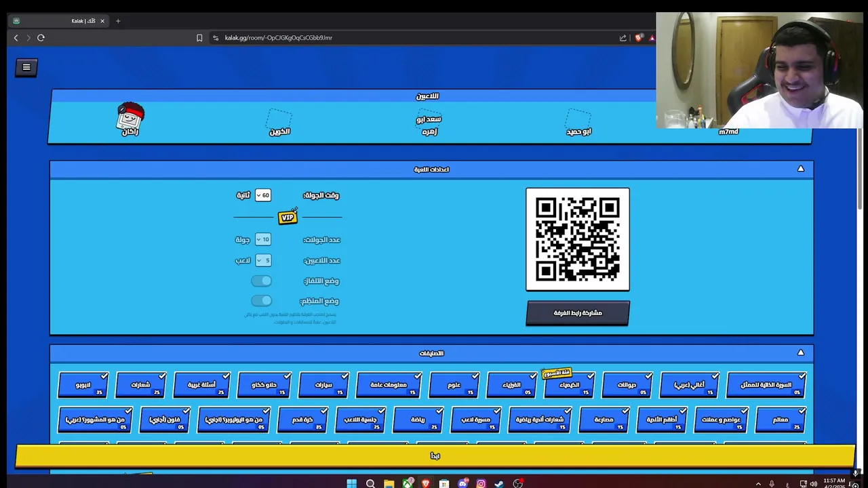Uncheck the معالم category
The height and width of the screenshot is (488, 868).
point(781,420)
